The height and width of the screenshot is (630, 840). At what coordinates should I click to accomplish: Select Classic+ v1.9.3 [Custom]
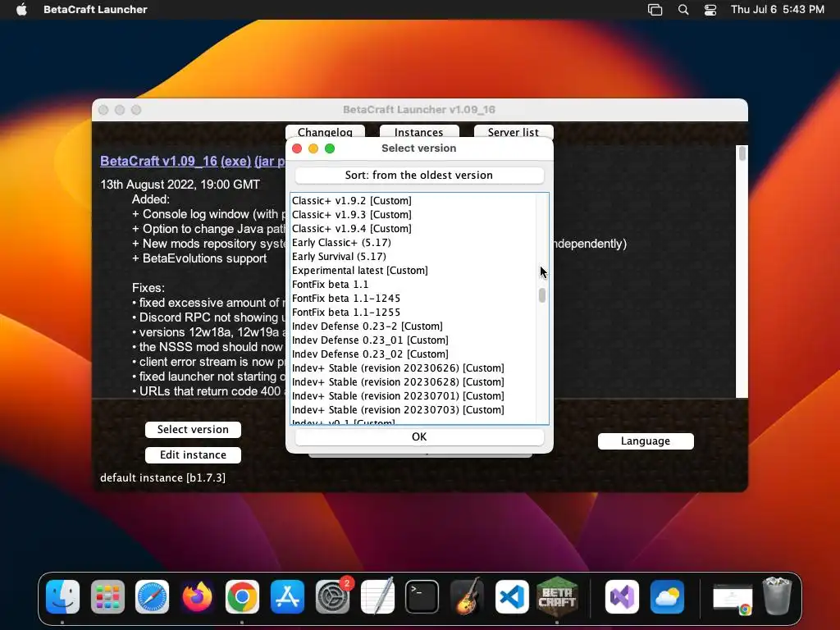point(413,214)
